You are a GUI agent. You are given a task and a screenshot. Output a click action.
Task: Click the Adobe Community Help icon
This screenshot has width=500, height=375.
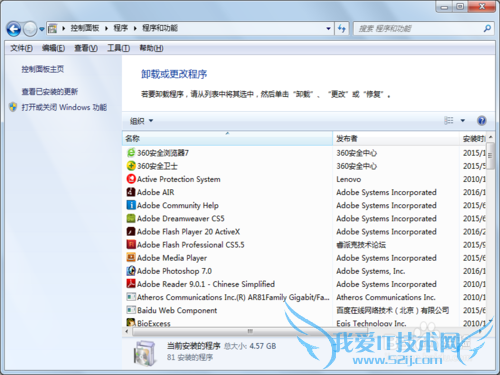tap(131, 205)
